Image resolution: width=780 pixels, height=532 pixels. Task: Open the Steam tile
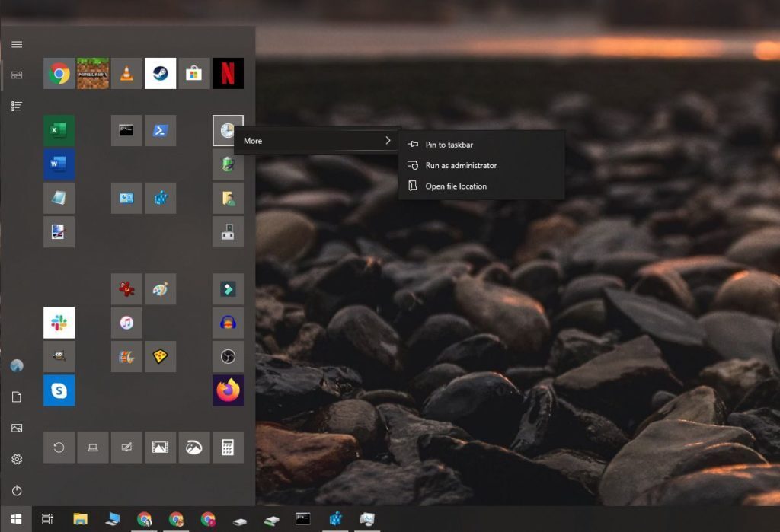[160, 73]
